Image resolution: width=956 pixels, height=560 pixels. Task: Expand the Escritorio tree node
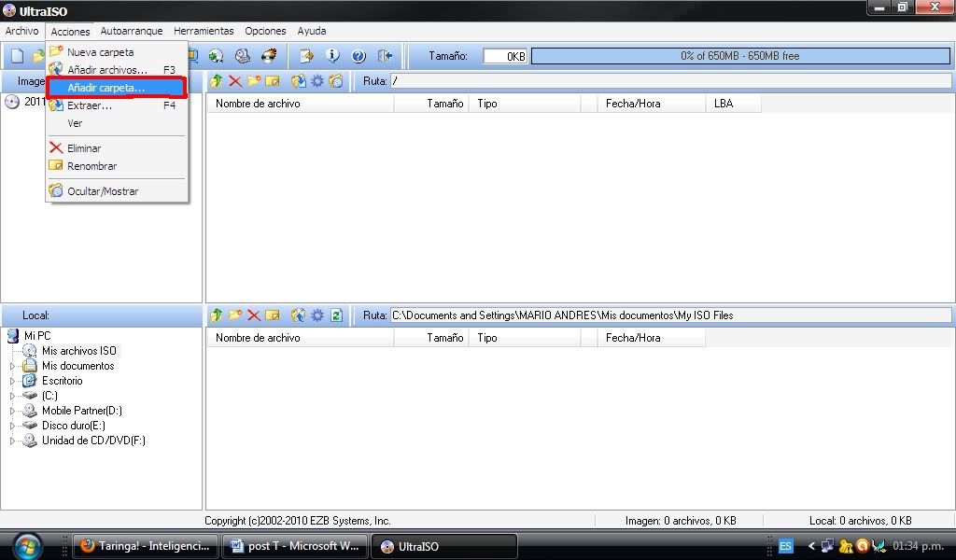pyautogui.click(x=12, y=381)
